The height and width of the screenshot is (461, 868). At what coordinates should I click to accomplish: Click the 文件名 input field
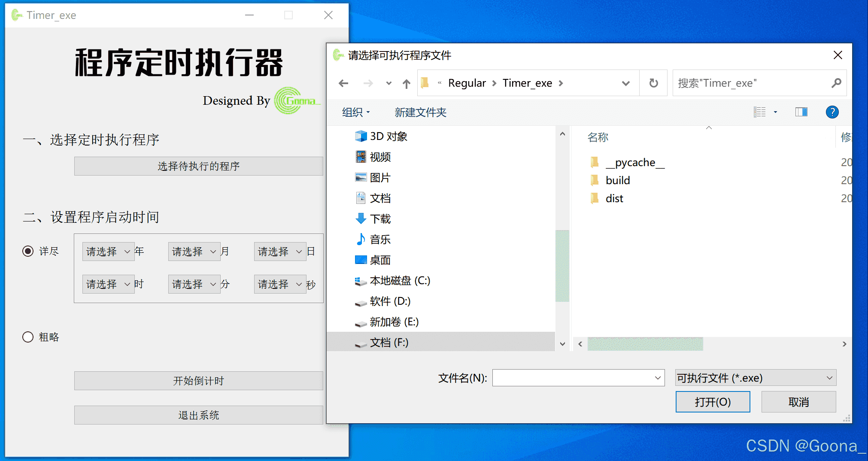578,378
